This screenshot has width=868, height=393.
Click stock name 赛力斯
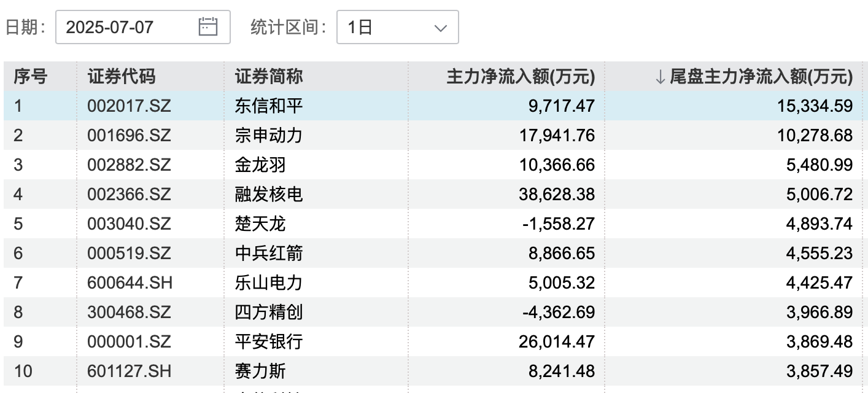coord(260,371)
